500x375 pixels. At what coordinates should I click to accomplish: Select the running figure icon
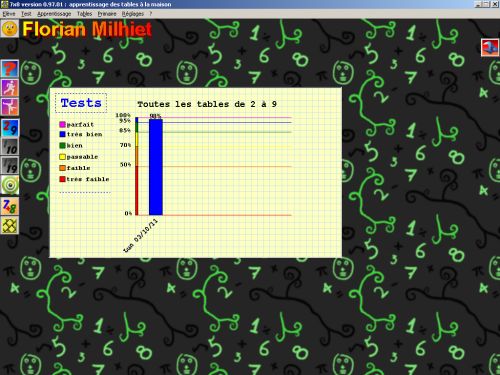pos(10,88)
